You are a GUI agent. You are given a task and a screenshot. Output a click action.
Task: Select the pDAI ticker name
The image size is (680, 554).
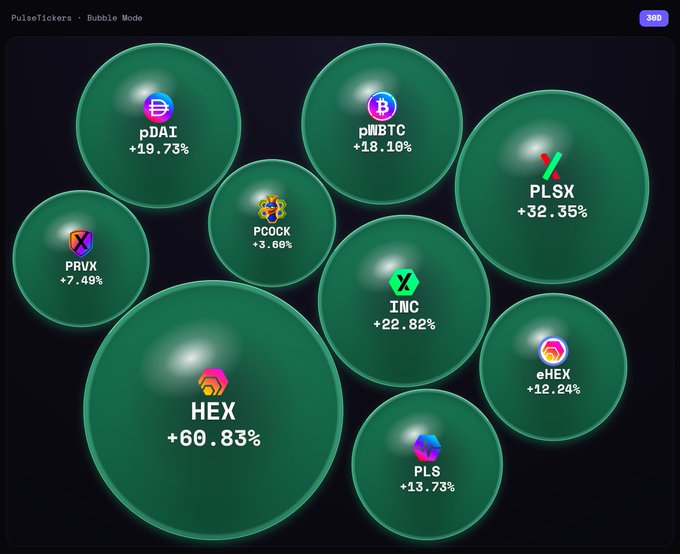point(158,133)
